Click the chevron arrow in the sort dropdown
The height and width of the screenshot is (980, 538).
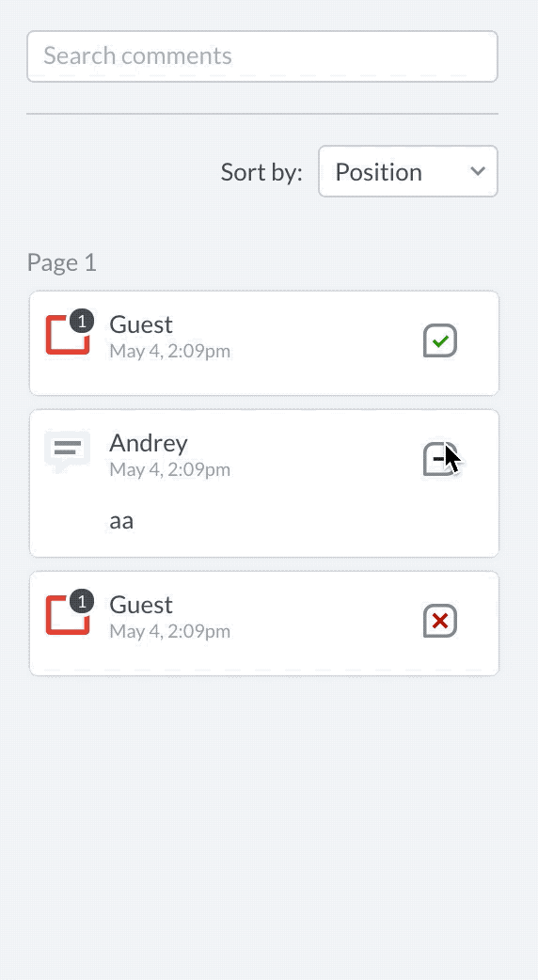click(x=478, y=171)
